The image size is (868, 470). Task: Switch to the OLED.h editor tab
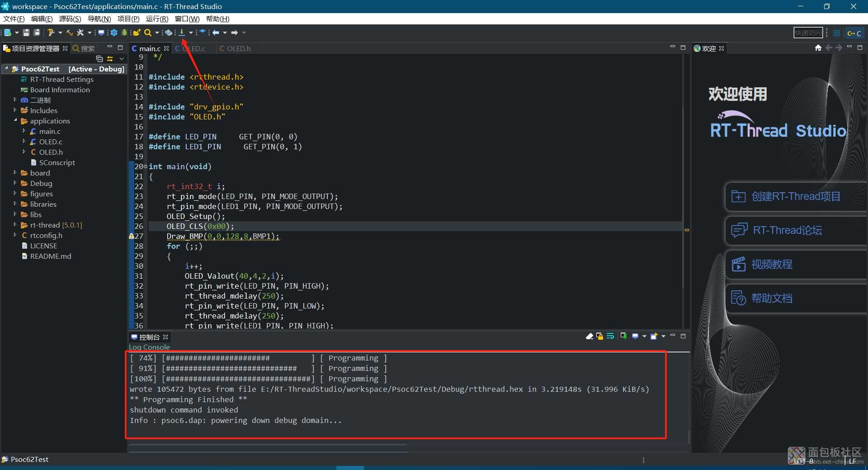(235, 48)
